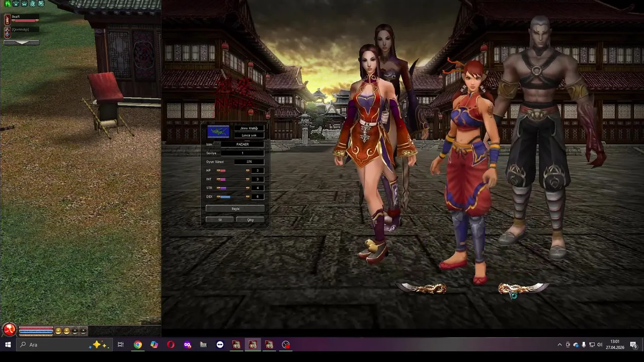
Task: Click the HP stat bar
Action: [x=233, y=171]
